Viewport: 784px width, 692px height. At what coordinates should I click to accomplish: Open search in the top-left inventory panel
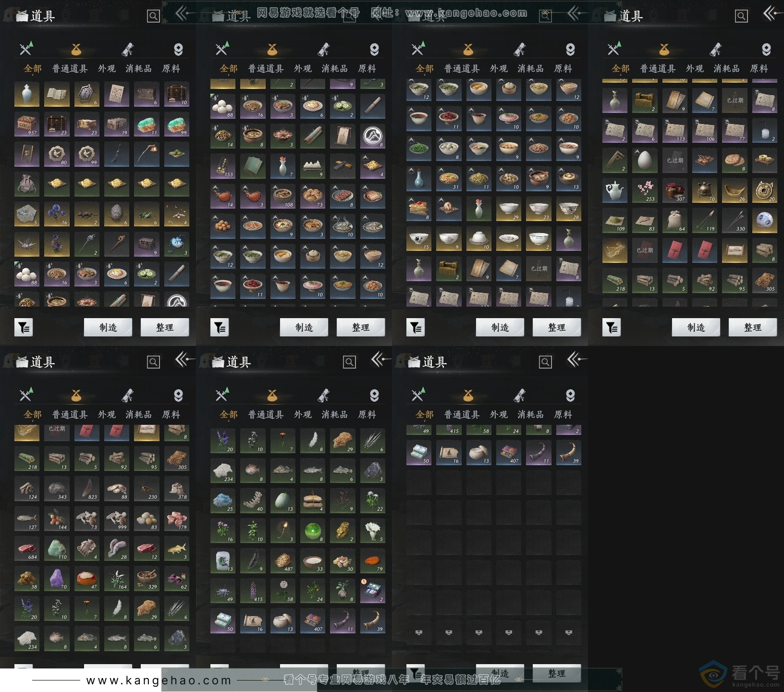coord(153,16)
